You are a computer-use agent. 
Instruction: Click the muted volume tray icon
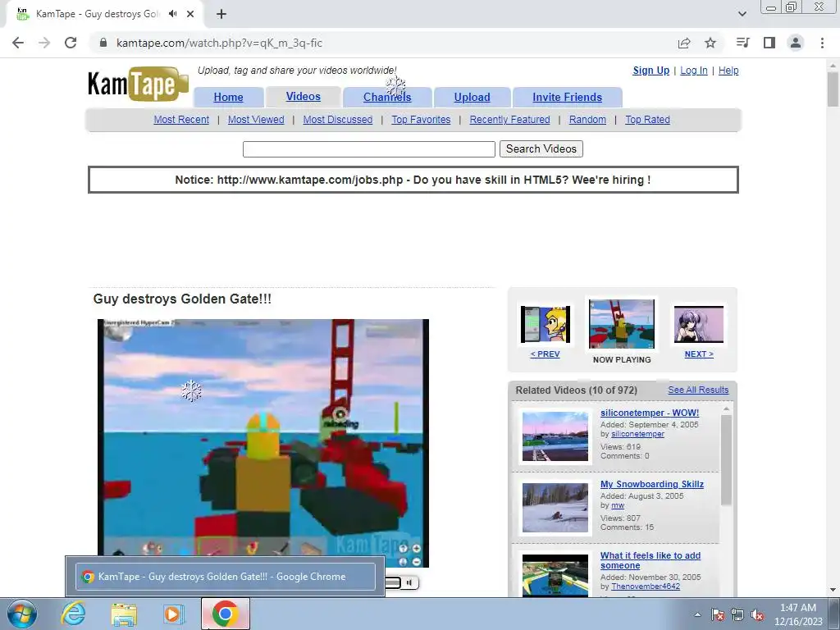[757, 614]
